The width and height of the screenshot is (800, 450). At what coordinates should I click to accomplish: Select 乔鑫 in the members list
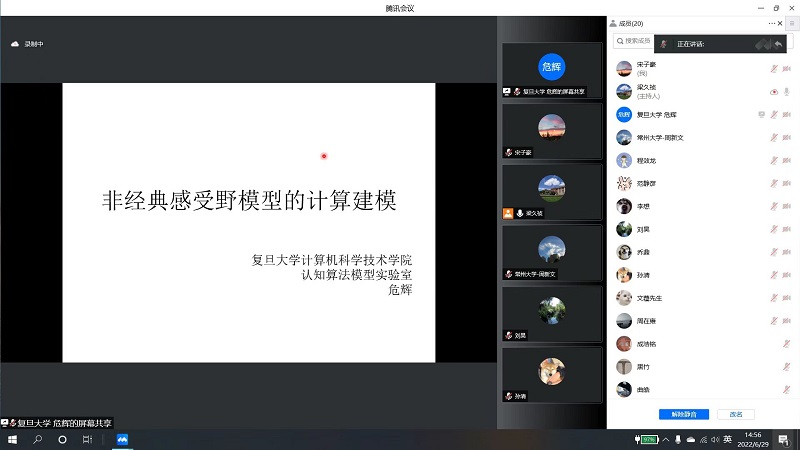pos(703,252)
